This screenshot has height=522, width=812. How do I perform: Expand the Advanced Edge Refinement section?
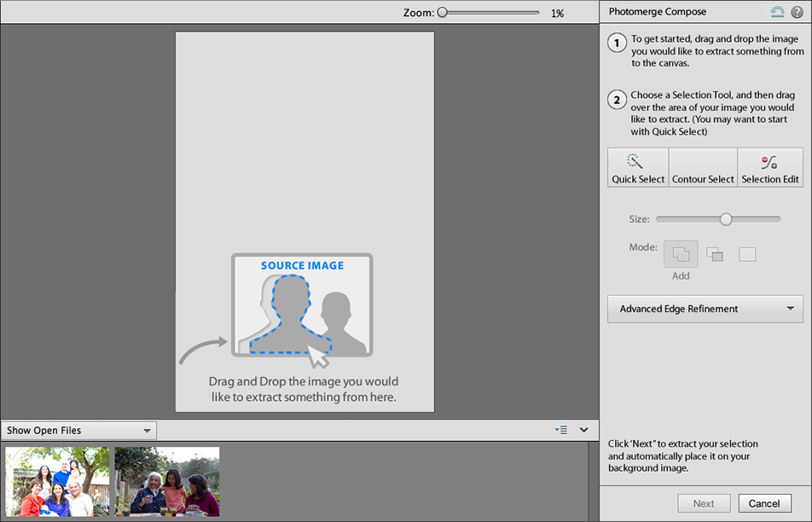[x=705, y=309]
